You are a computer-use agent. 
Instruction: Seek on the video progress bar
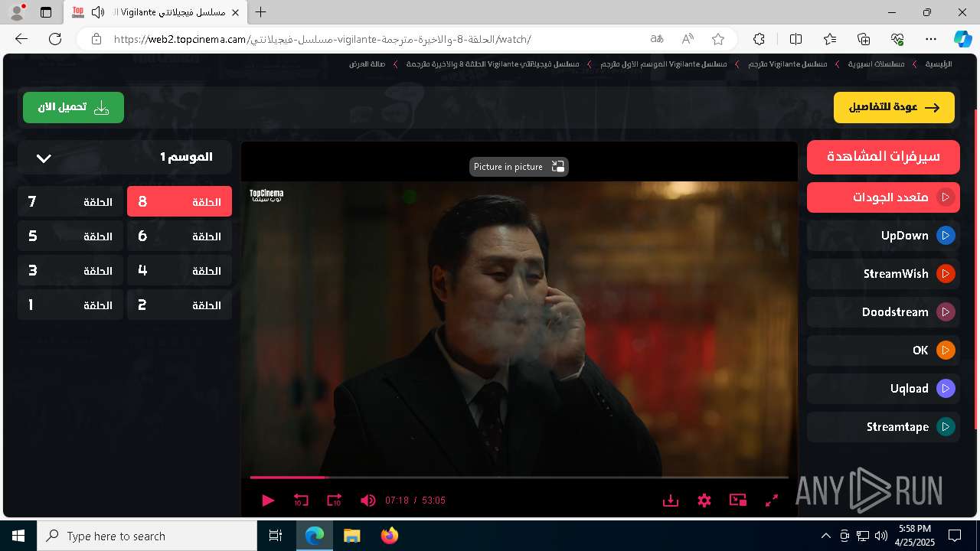coord(519,478)
